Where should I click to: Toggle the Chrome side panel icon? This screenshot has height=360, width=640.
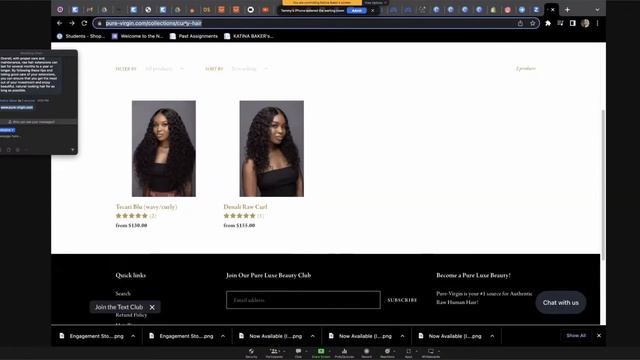(573, 23)
